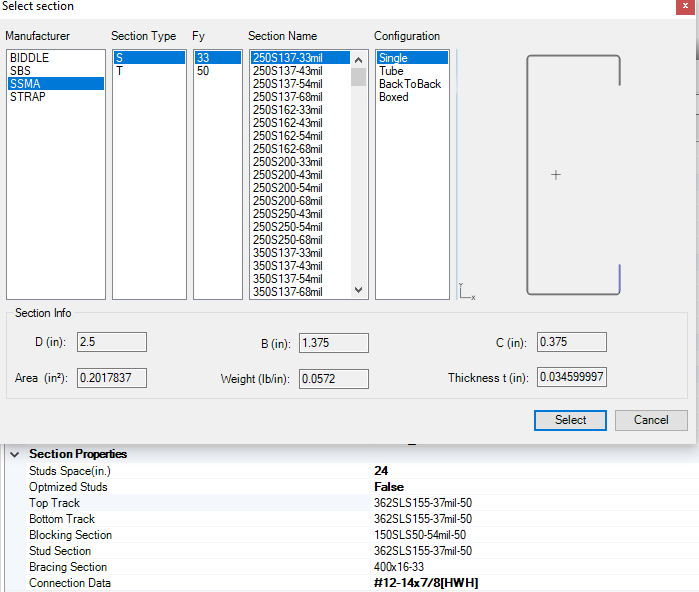
Task: Choose STRAP manufacturer
Action: point(27,97)
